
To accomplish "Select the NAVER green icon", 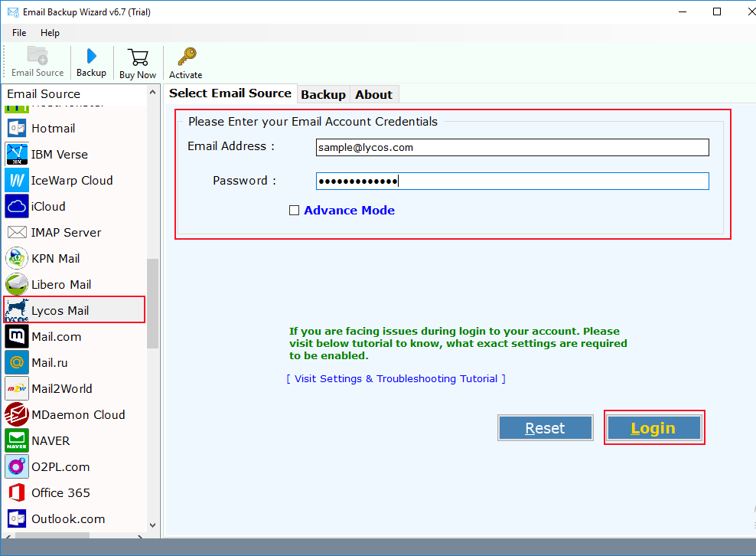I will (x=17, y=440).
